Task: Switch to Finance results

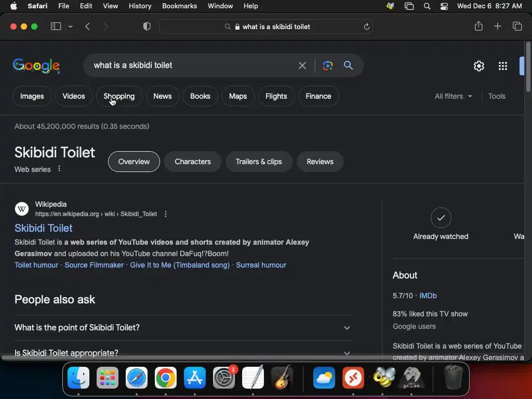Action: click(x=318, y=96)
